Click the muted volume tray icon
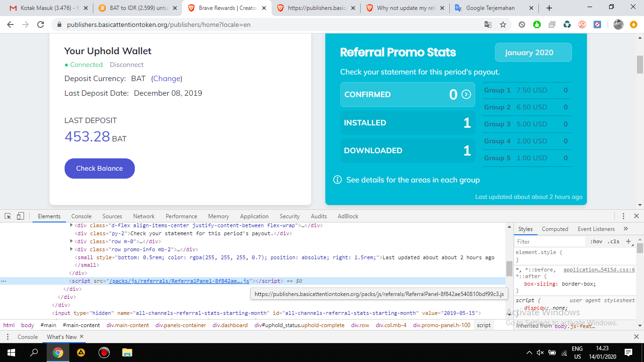Viewport: 644px width, 362px height. click(541, 353)
